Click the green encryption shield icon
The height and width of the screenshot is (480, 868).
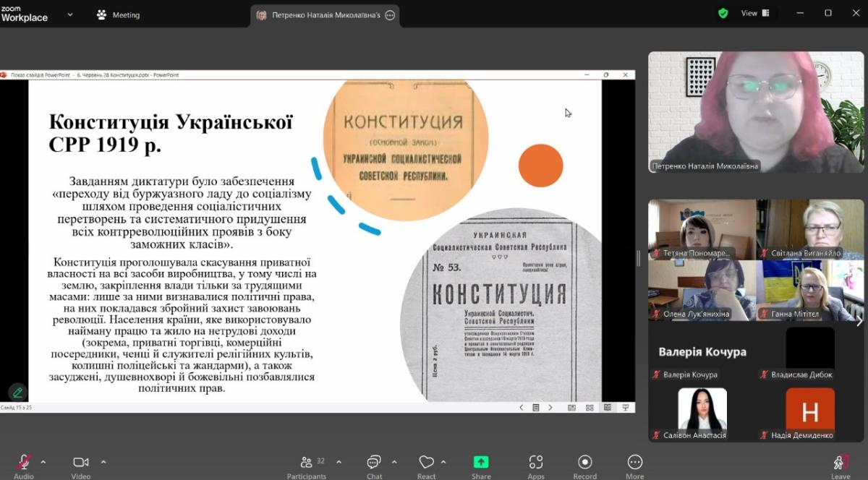pyautogui.click(x=723, y=13)
